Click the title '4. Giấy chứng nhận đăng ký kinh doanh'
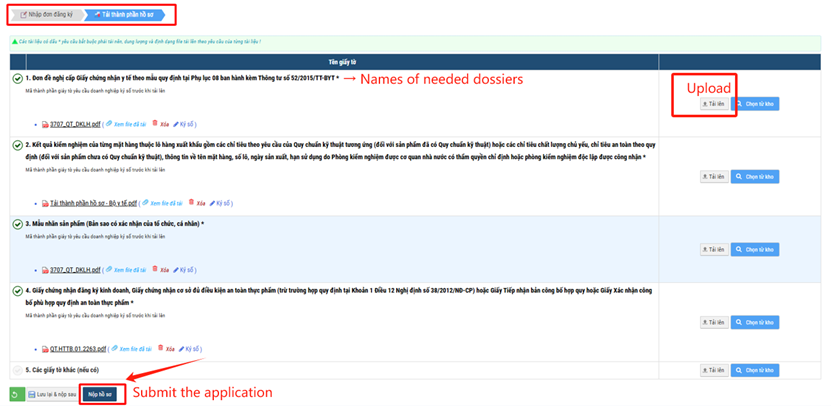831x406 pixels. pyautogui.click(x=339, y=297)
